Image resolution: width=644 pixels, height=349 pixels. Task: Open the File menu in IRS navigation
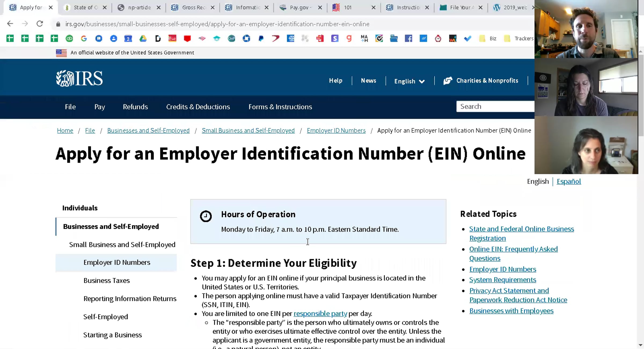tap(70, 107)
